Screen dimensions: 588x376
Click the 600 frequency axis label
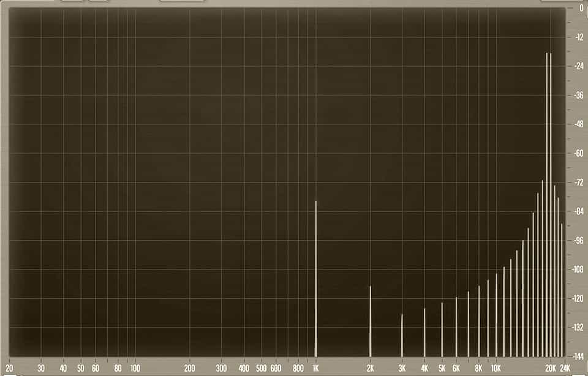[276, 368]
